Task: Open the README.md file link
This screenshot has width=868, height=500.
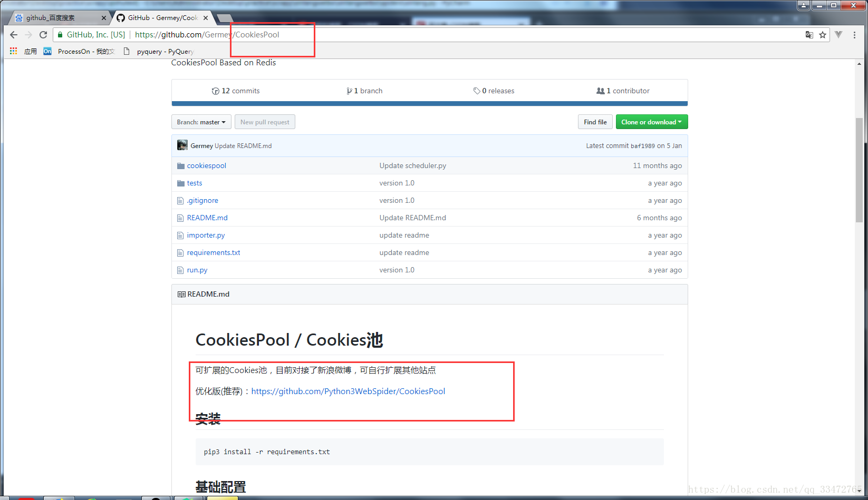Action: [207, 218]
